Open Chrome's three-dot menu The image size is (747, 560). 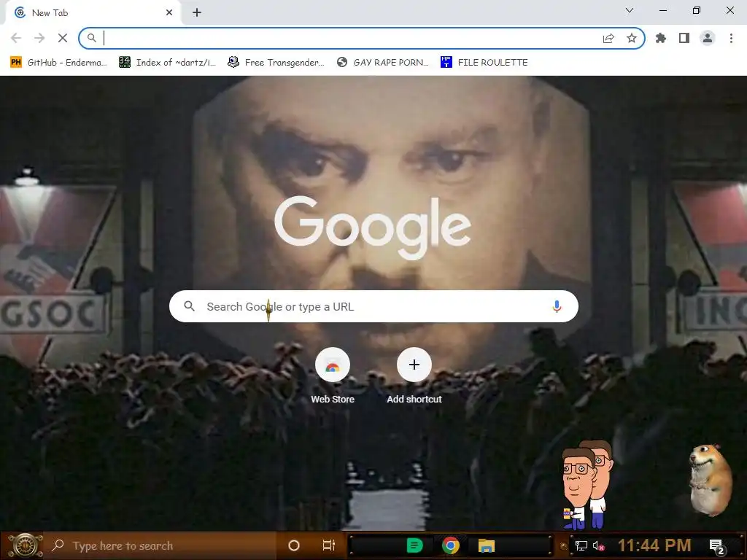point(731,38)
